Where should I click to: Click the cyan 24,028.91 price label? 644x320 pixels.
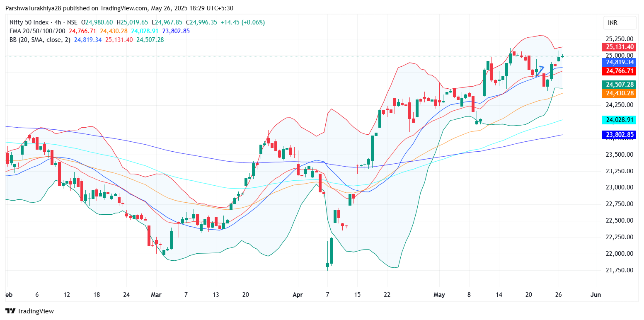click(x=618, y=120)
